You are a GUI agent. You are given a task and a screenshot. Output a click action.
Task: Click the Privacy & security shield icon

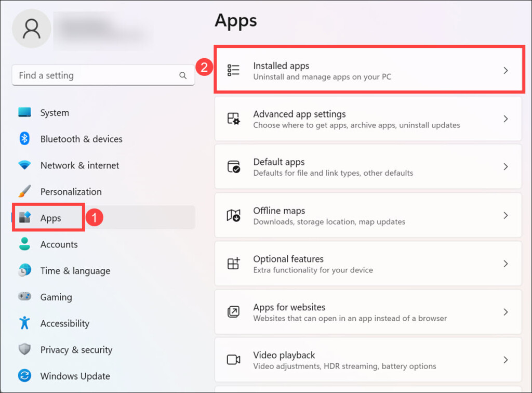(24, 349)
